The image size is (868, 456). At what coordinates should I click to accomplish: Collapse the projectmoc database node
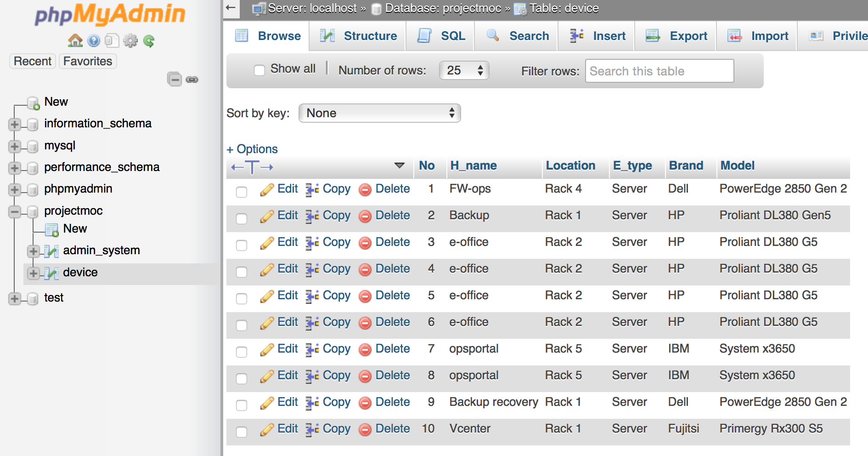point(15,211)
